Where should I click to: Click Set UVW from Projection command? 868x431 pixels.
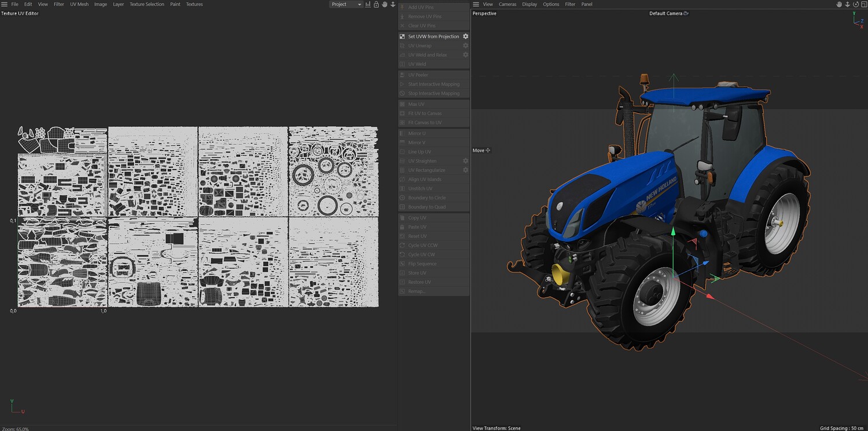coord(433,36)
